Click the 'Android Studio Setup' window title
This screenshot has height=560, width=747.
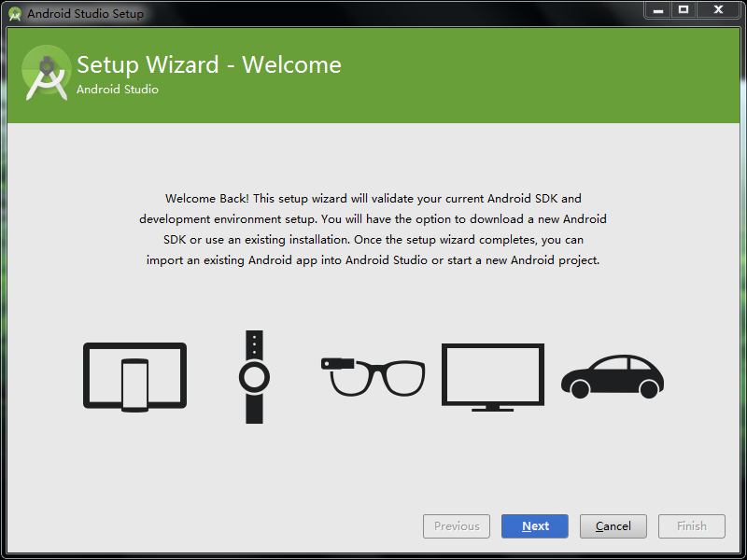tap(85, 14)
